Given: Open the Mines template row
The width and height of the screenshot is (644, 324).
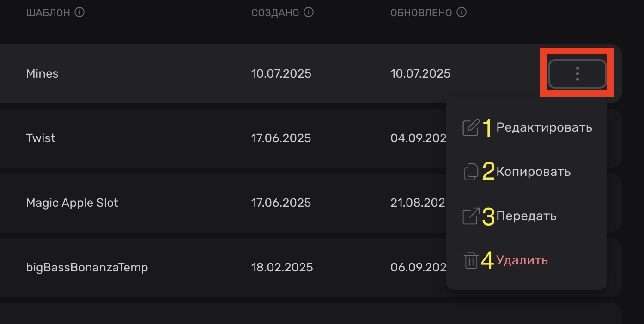Looking at the screenshot, I should (x=42, y=74).
